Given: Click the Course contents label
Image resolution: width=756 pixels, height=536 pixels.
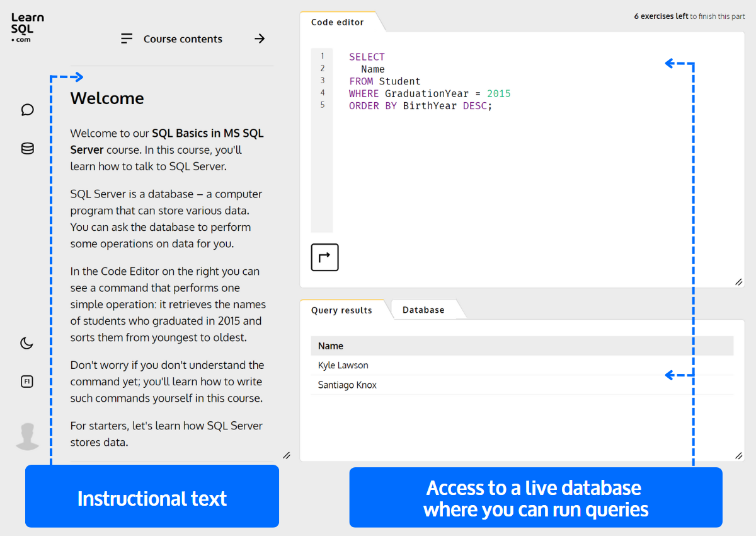Looking at the screenshot, I should [183, 39].
